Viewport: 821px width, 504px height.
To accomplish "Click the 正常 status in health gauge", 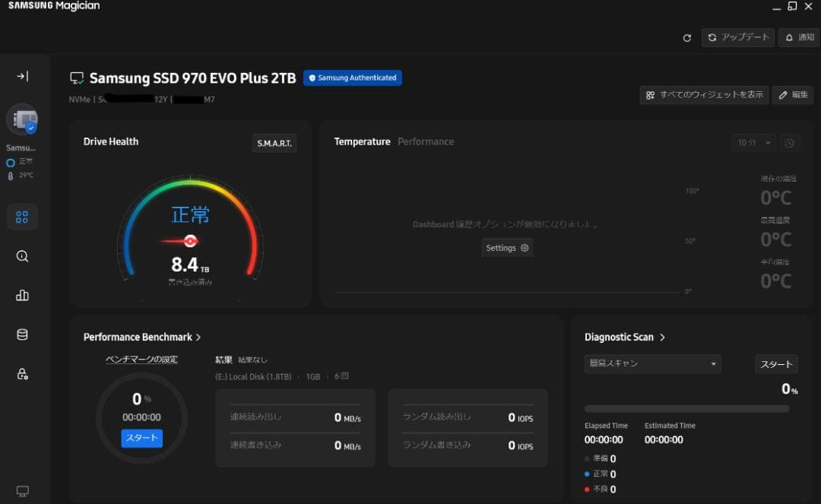I will [x=190, y=214].
